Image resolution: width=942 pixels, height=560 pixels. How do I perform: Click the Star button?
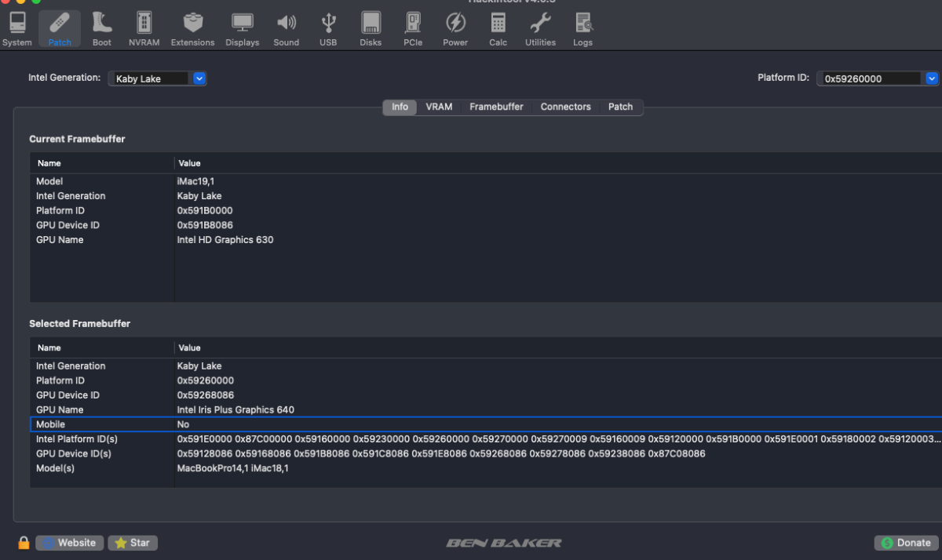(133, 543)
